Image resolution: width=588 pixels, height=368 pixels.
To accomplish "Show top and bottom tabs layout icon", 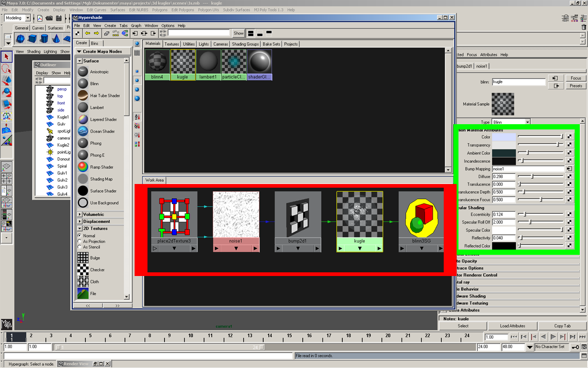I will point(251,33).
